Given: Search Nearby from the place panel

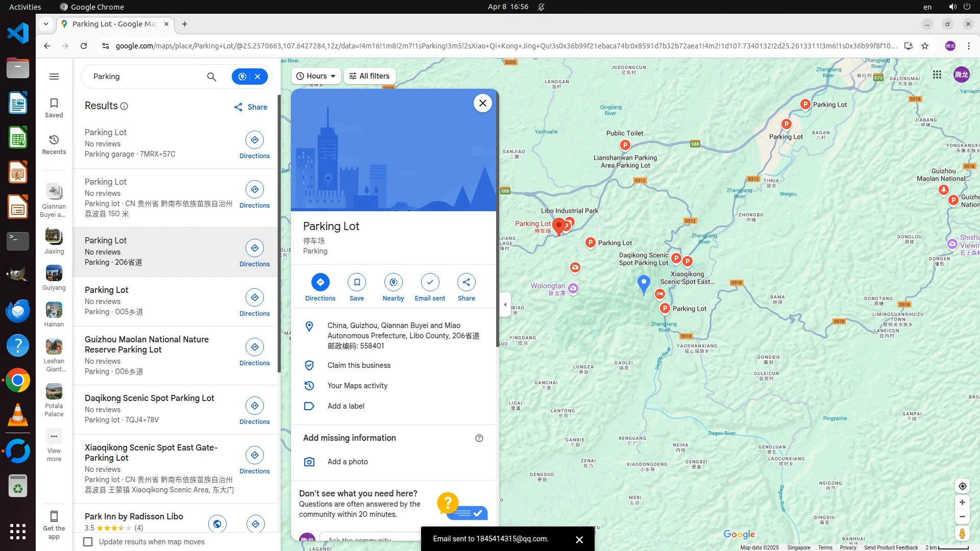Looking at the screenshot, I should [393, 282].
